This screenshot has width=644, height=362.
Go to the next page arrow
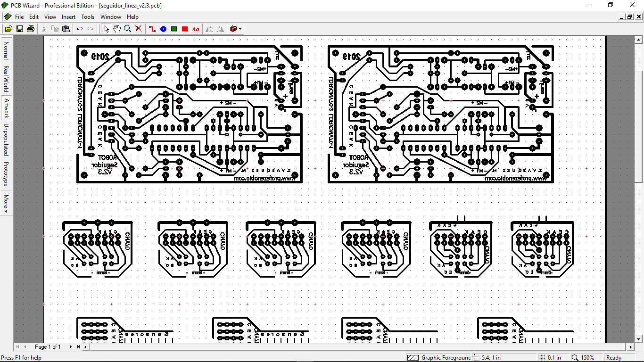click(71, 347)
